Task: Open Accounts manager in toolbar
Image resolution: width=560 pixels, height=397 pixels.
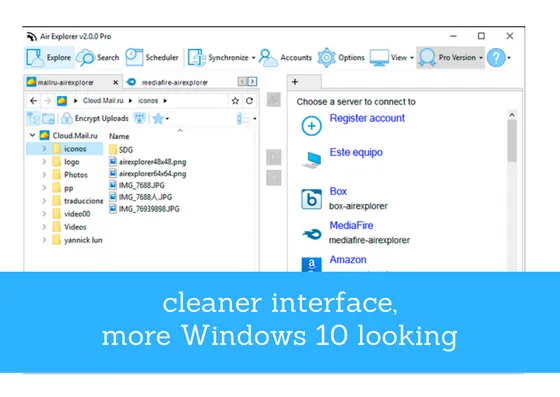Action: [285, 57]
